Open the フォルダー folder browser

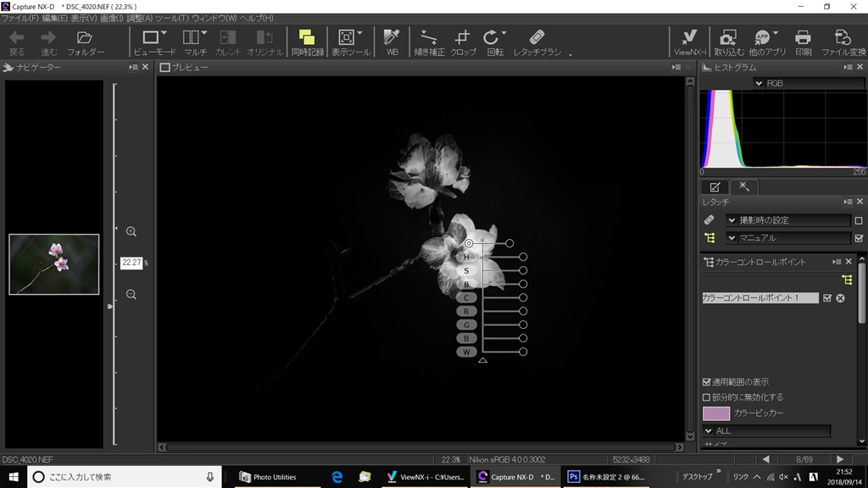[85, 42]
